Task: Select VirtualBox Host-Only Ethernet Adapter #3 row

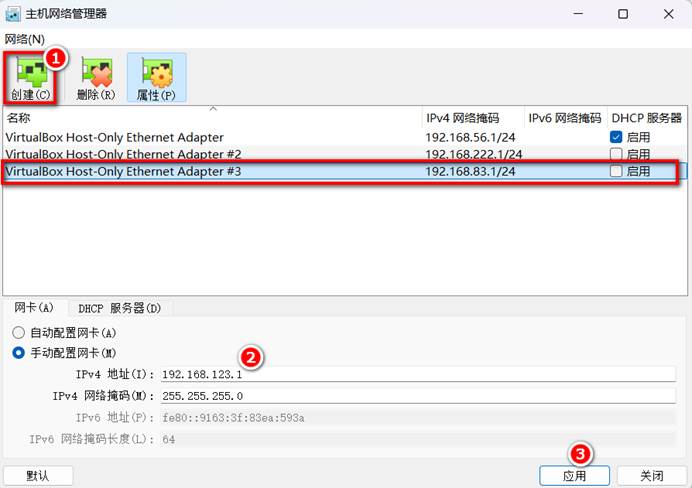Action: [x=345, y=171]
